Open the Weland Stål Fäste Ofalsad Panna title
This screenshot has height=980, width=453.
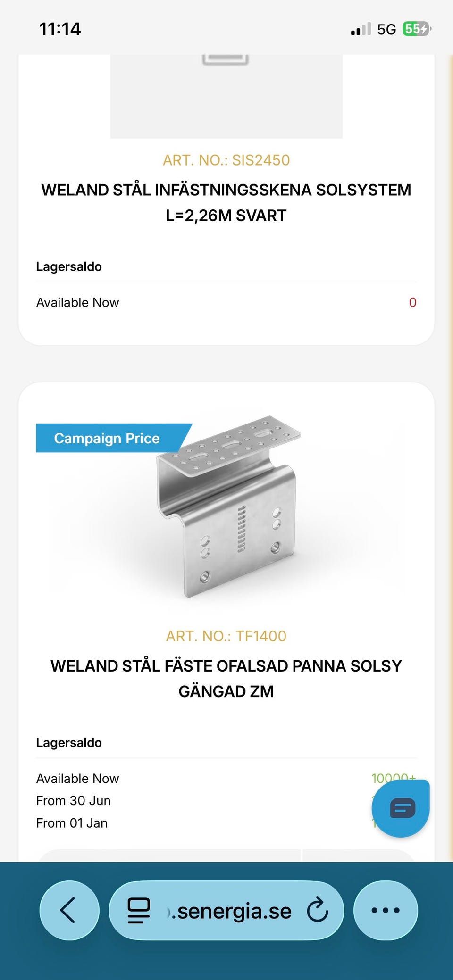point(226,678)
